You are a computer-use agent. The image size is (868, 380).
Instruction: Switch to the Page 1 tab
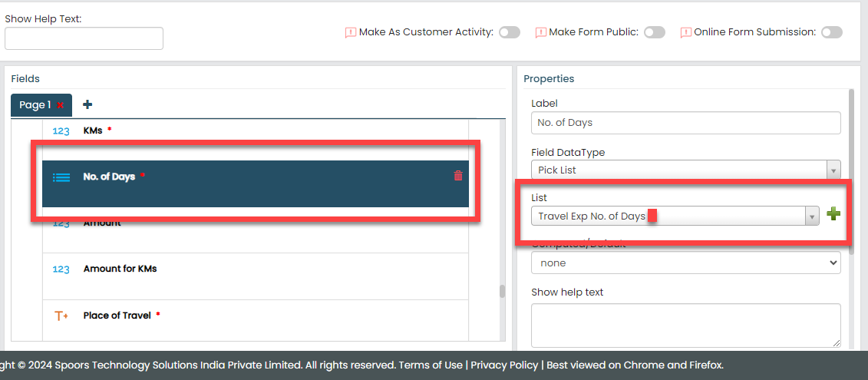pyautogui.click(x=35, y=105)
